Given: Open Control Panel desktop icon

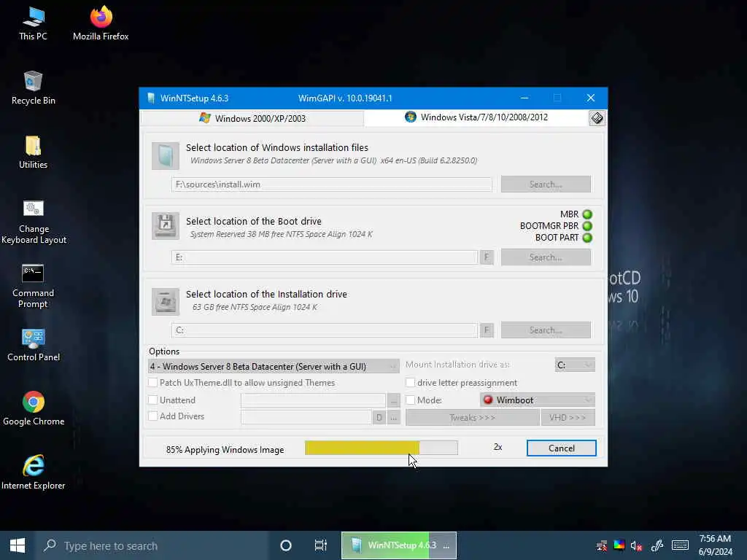Looking at the screenshot, I should [x=34, y=345].
